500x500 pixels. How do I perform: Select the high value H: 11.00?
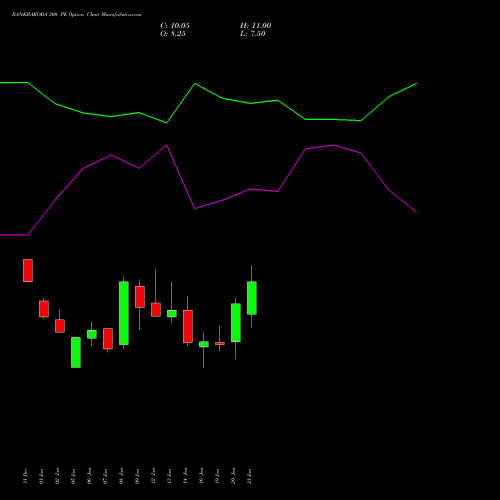255,26
